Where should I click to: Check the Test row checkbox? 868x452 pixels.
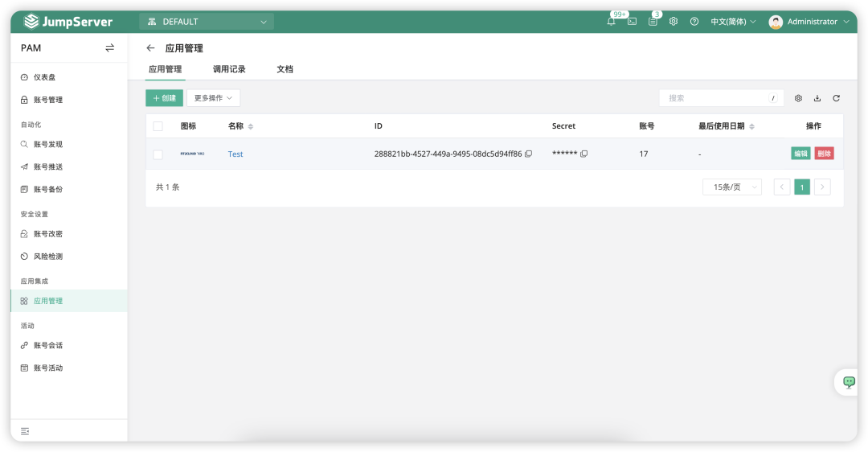[x=158, y=154]
